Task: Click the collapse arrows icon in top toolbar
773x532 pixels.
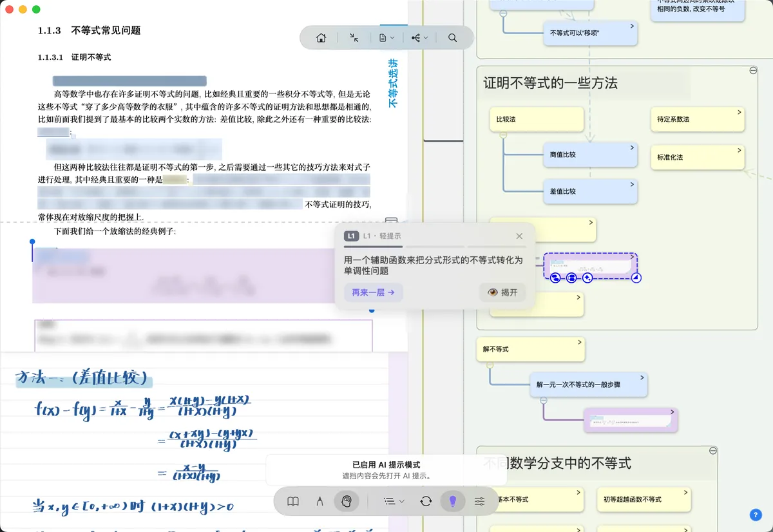Action: pos(354,38)
